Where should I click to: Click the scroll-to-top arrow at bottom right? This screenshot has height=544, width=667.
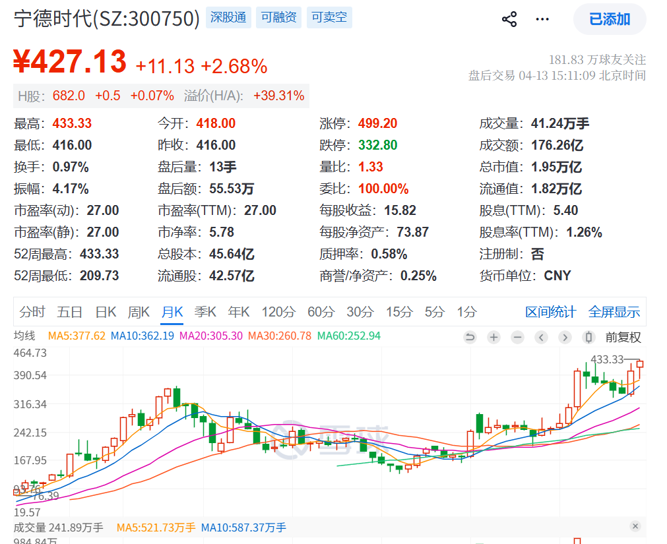634,526
